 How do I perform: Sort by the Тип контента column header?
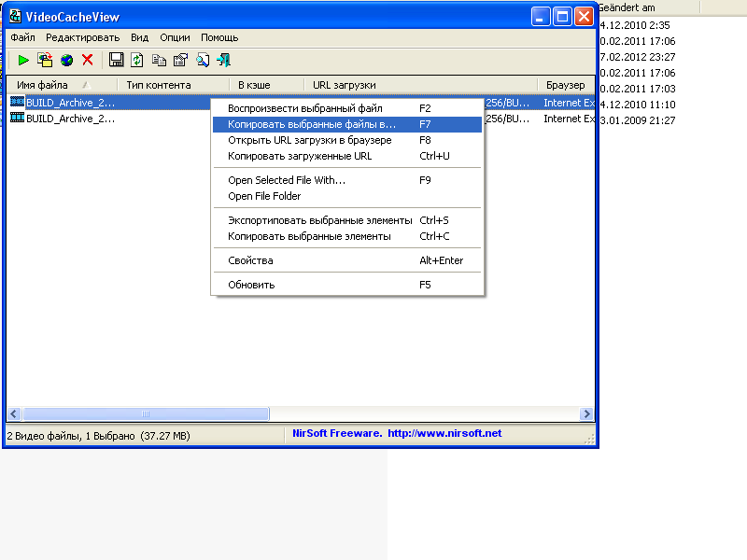tap(174, 85)
